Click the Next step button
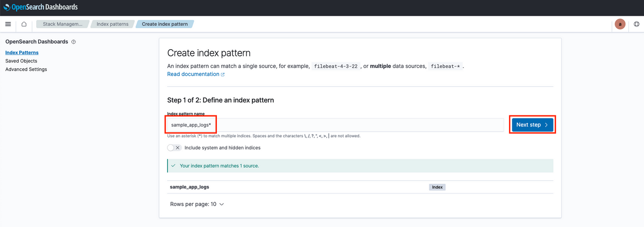Viewport: 644px width, 227px height. point(532,125)
